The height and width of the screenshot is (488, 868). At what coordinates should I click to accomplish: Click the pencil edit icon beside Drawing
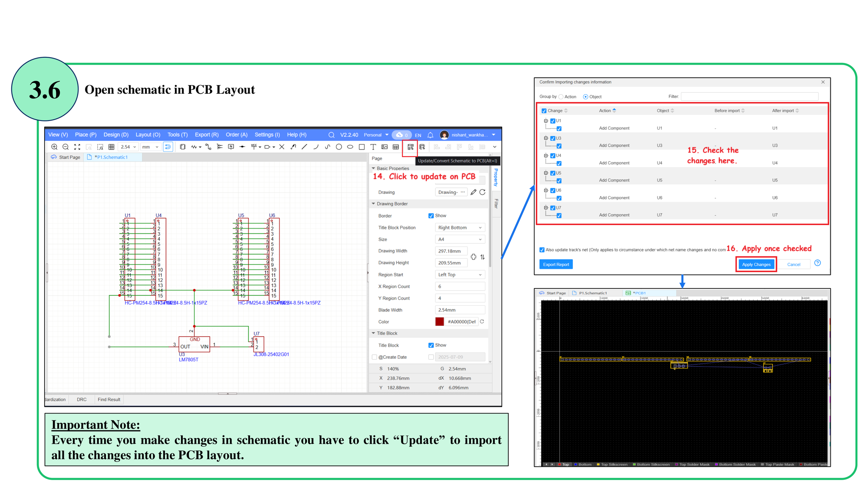(473, 192)
